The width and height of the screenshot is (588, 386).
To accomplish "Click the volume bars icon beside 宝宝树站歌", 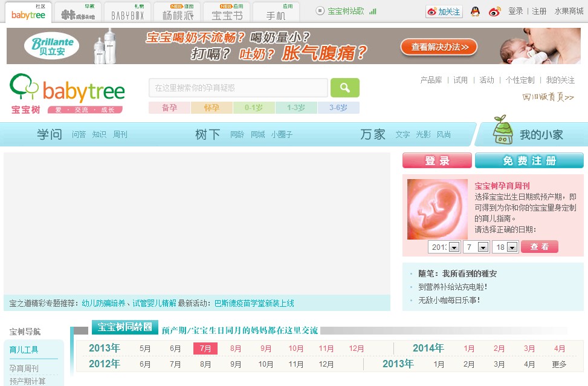I will tap(372, 11).
